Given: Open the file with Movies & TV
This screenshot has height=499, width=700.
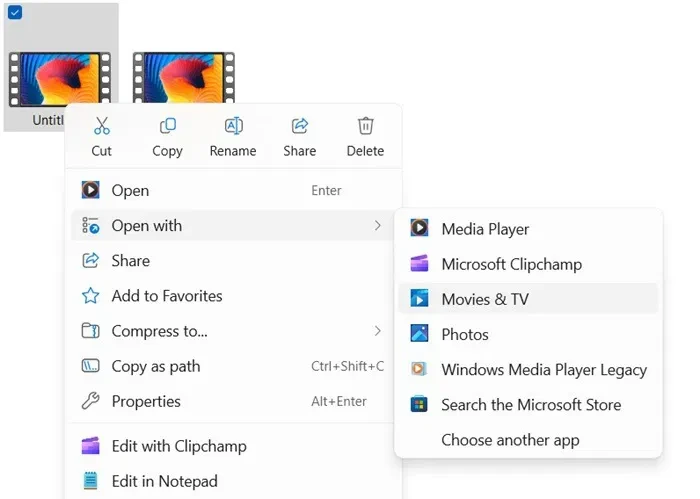Looking at the screenshot, I should click(x=528, y=299).
